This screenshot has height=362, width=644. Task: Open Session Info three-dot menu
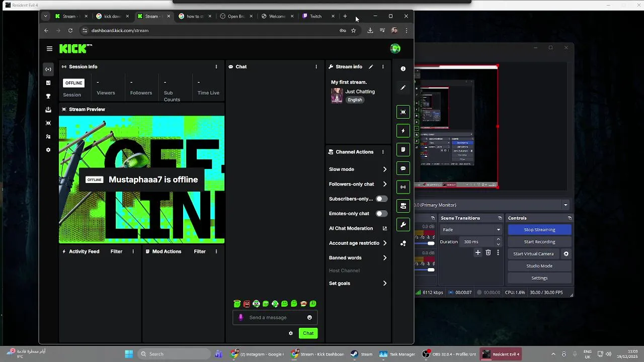216,66
